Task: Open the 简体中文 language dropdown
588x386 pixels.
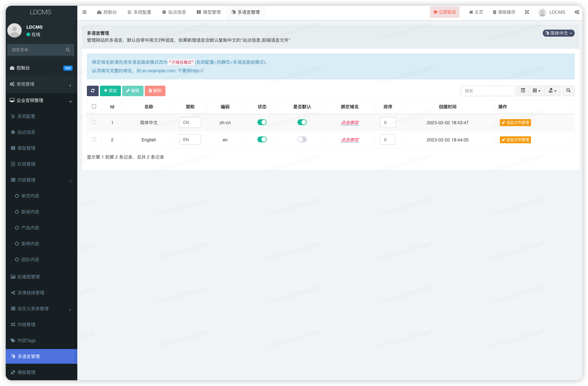Action: pos(558,33)
